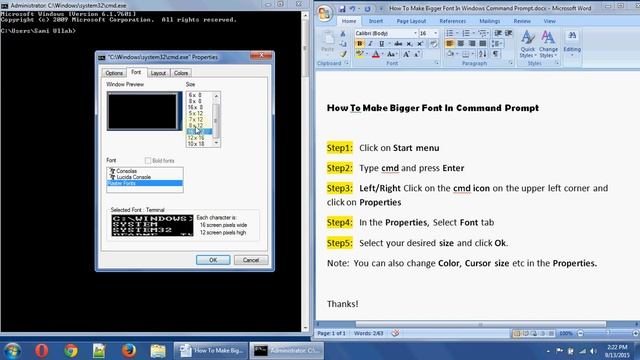Image resolution: width=640 pixels, height=360 pixels.
Task: Open the Font group dialog launcher
Action: click(436, 63)
